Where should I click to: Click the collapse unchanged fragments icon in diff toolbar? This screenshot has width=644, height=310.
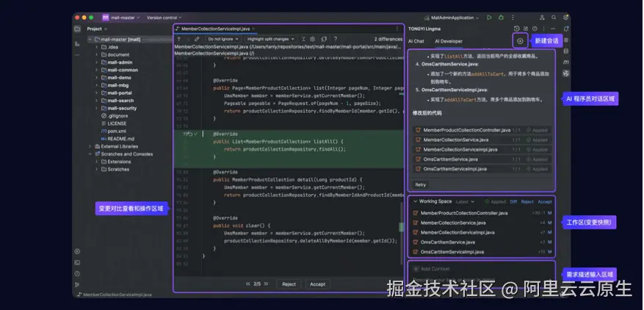[303, 39]
